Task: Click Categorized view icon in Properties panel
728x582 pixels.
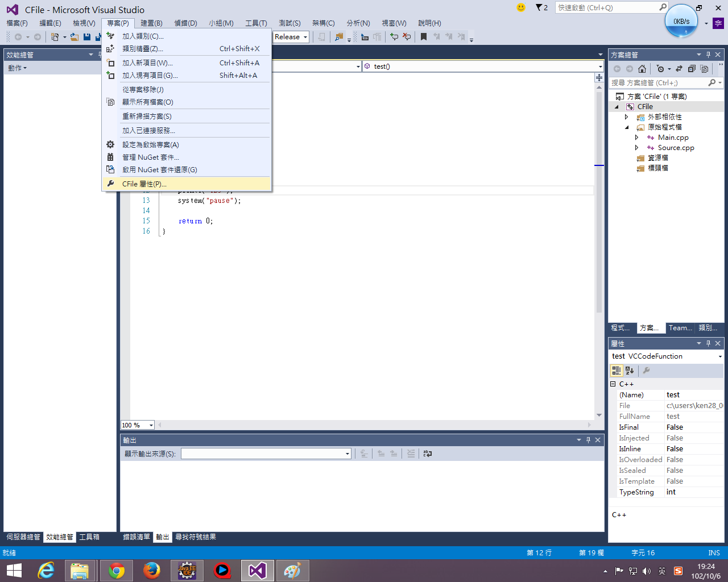Action: point(617,370)
